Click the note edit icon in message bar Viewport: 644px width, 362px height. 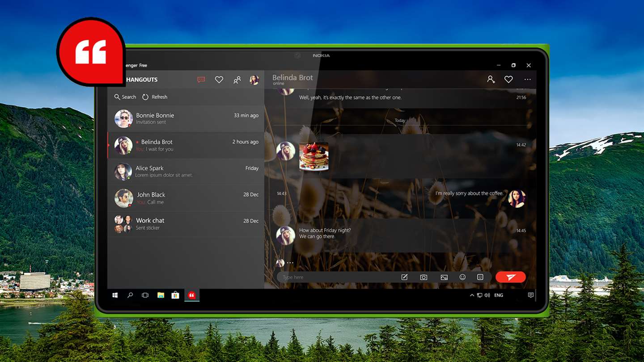(404, 277)
